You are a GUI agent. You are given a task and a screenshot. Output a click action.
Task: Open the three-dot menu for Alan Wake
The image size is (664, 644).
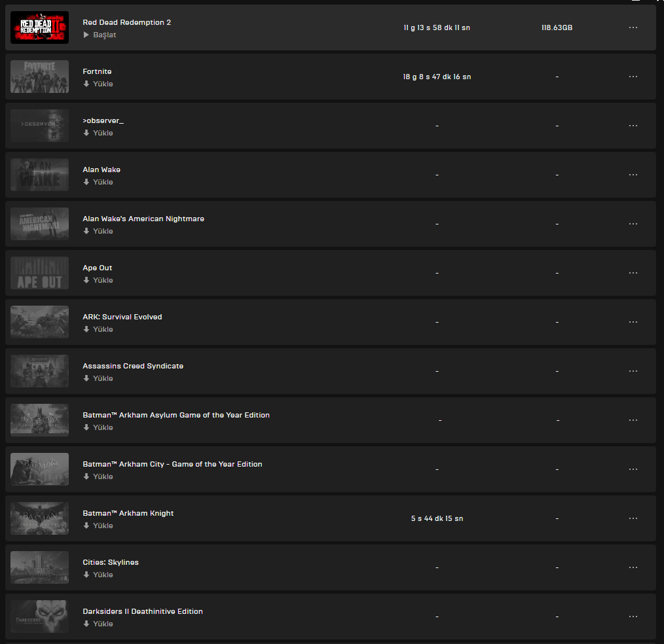tap(633, 175)
